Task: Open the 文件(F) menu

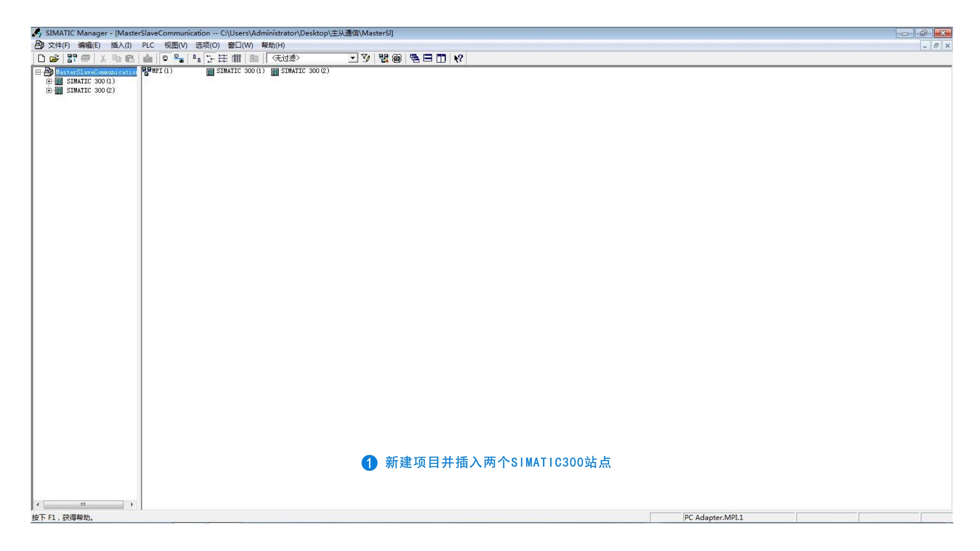Action: [59, 45]
